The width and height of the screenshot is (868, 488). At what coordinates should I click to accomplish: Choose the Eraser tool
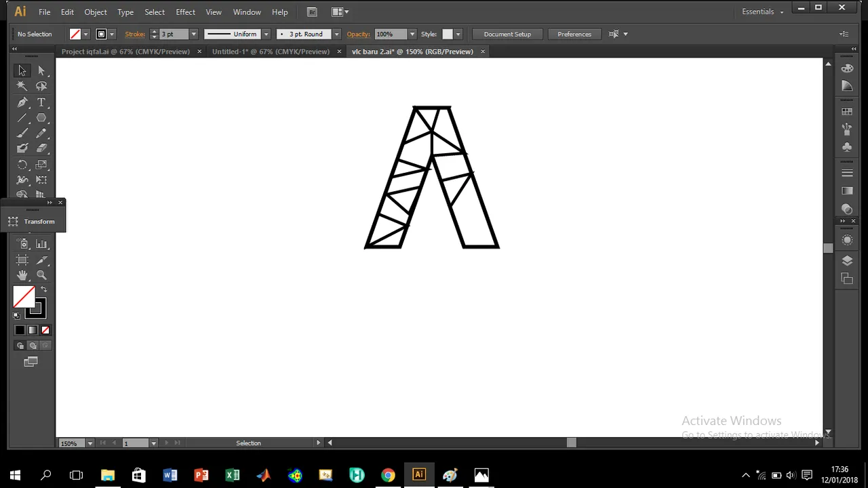tap(41, 148)
